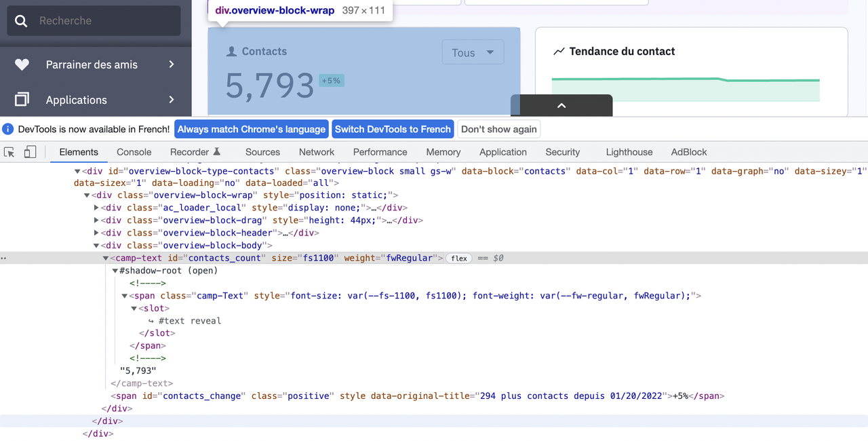Click the heart icon beside Parrainer des amis
The height and width of the screenshot is (441, 868).
click(x=22, y=64)
